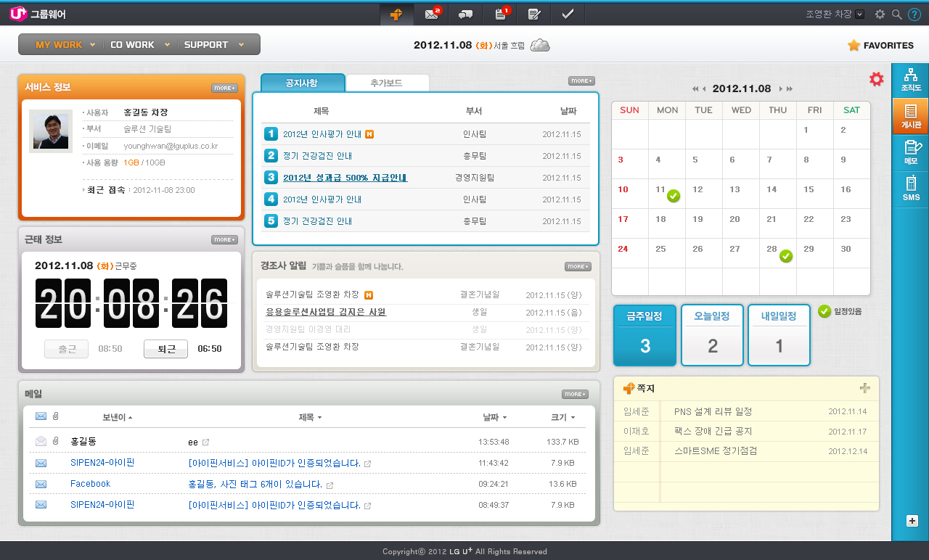Screen dimensions: 929x560
Task: Open 조직도 organization chart in sidebar
Action: (x=910, y=79)
